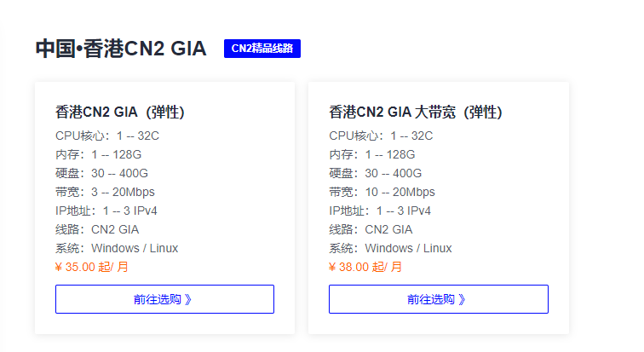This screenshot has width=644, height=352.
Task: Click the 中国•香港CN2 GIA section heading
Action: click(x=120, y=49)
